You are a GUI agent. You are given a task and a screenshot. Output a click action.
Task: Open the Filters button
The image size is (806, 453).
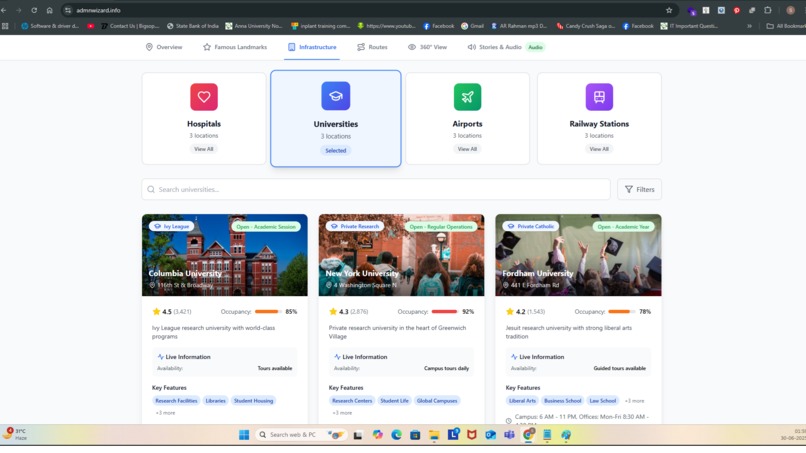pos(639,189)
